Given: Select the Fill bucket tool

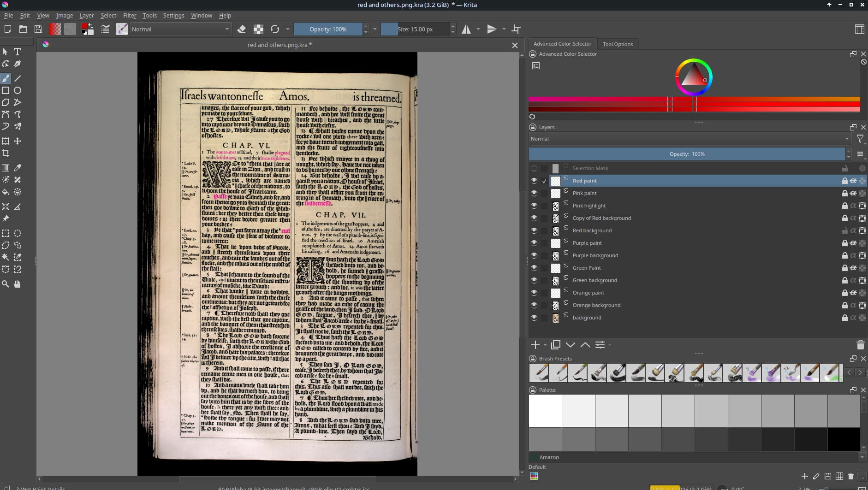Looking at the screenshot, I should [6, 192].
